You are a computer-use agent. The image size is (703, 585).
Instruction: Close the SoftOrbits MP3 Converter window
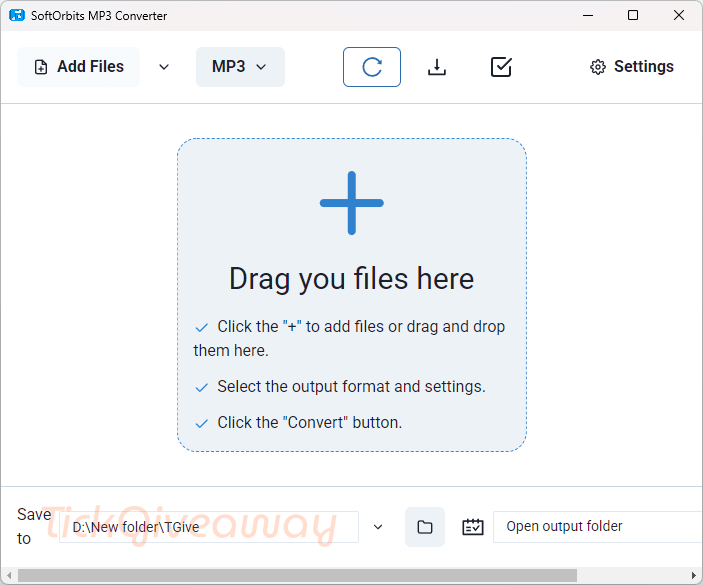(x=679, y=15)
